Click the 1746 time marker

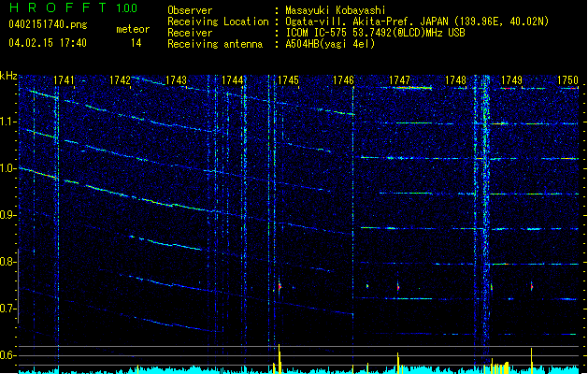pos(343,80)
